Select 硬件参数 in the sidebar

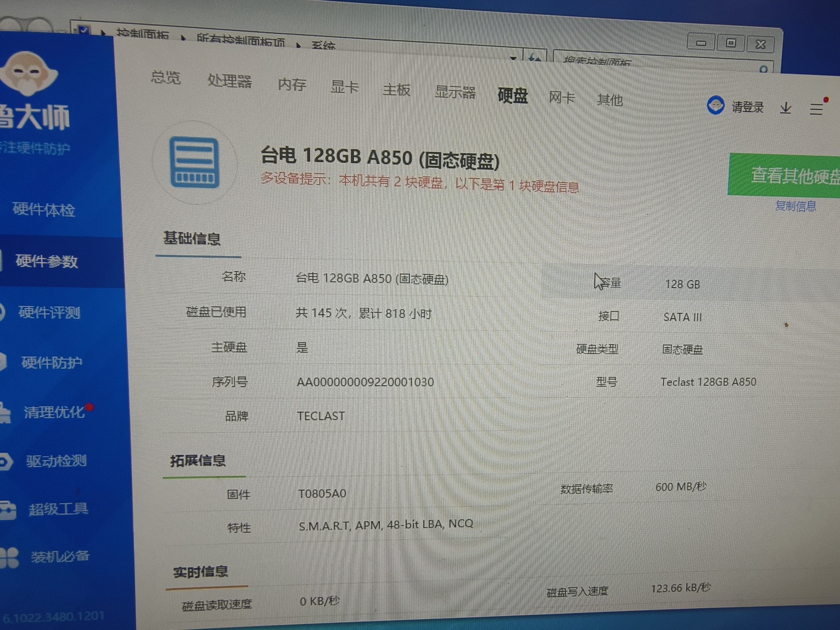pyautogui.click(x=46, y=261)
